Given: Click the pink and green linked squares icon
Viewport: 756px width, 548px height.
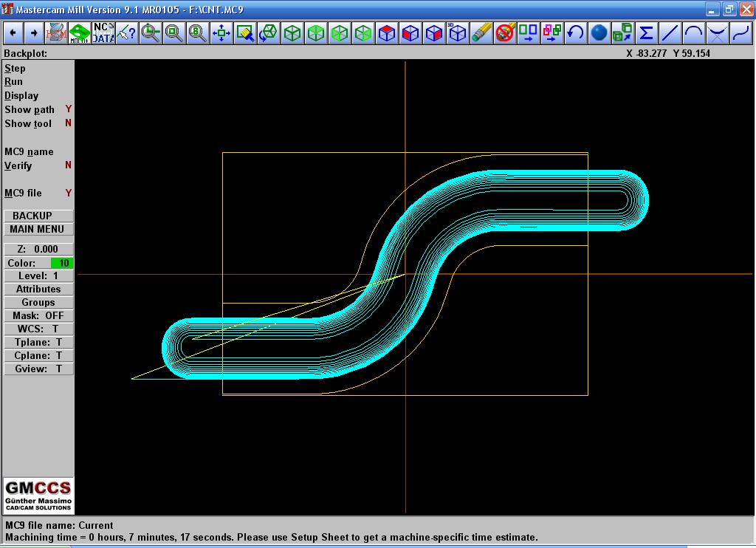Looking at the screenshot, I should click(x=552, y=32).
